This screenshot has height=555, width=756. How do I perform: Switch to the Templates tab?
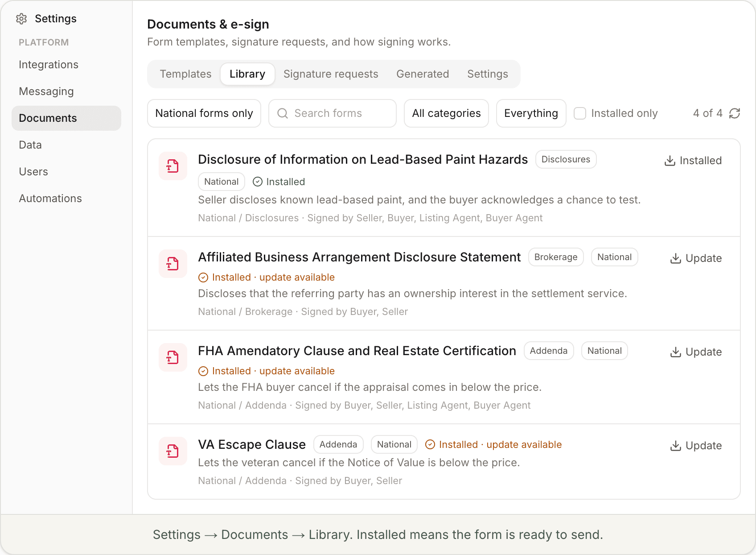185,74
